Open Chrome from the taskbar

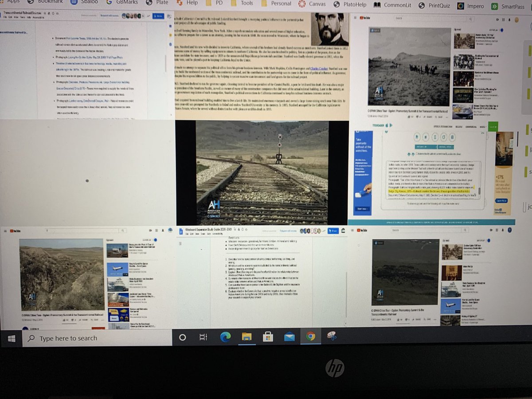(x=311, y=337)
